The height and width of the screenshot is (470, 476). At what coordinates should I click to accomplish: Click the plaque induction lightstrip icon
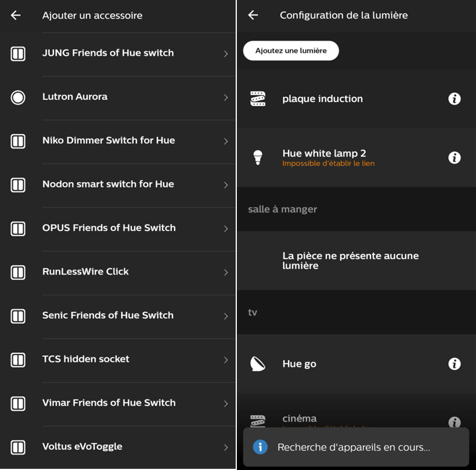click(x=258, y=99)
